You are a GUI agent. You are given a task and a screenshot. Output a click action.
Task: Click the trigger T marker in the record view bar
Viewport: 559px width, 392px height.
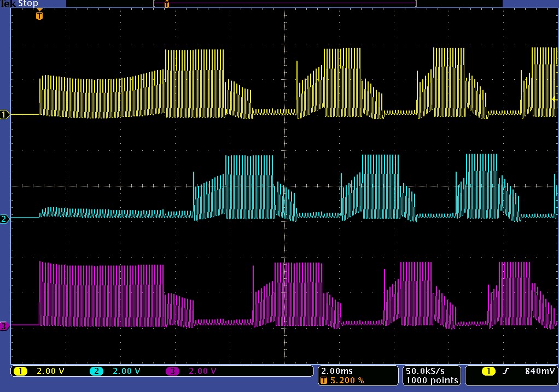point(166,4)
